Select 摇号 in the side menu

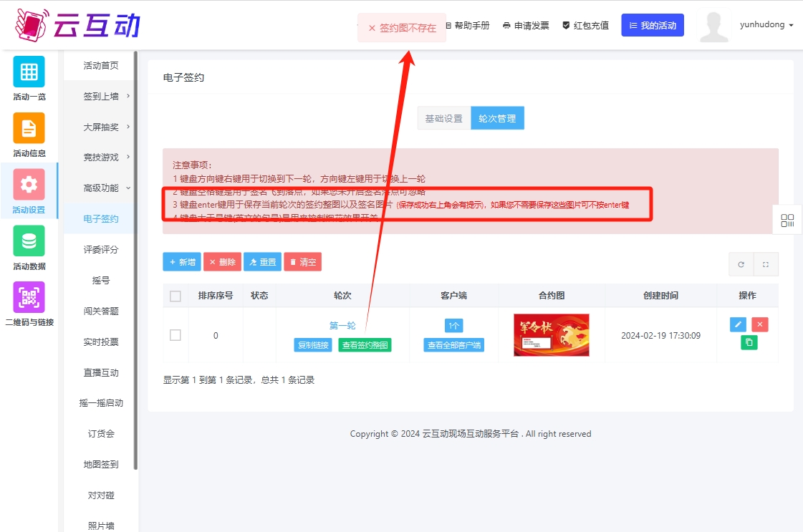(x=101, y=280)
